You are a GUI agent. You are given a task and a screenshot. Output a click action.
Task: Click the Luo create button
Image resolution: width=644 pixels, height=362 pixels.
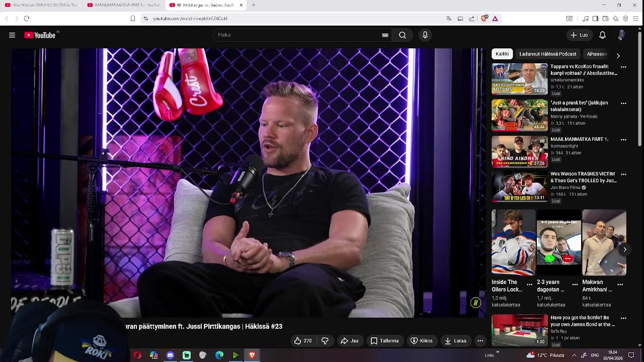[x=579, y=35]
